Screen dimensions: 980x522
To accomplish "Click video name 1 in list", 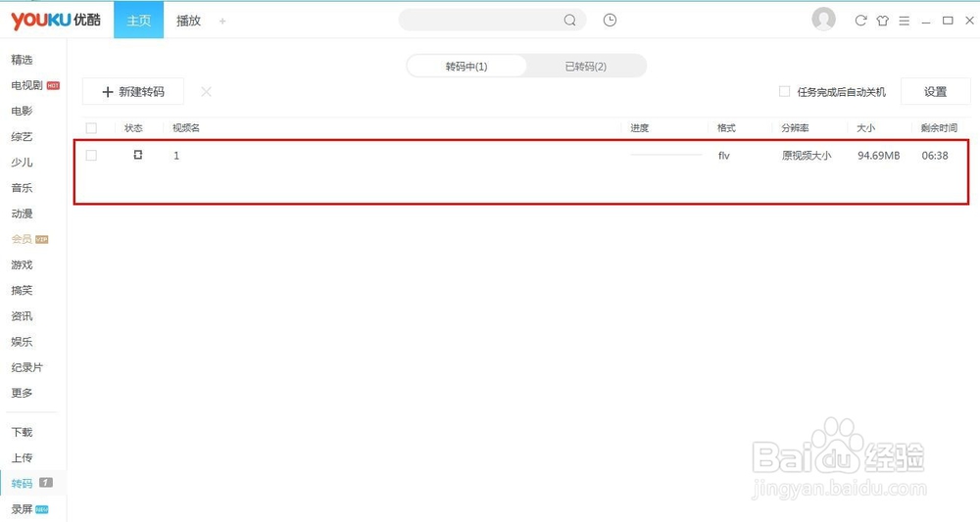I will click(176, 156).
